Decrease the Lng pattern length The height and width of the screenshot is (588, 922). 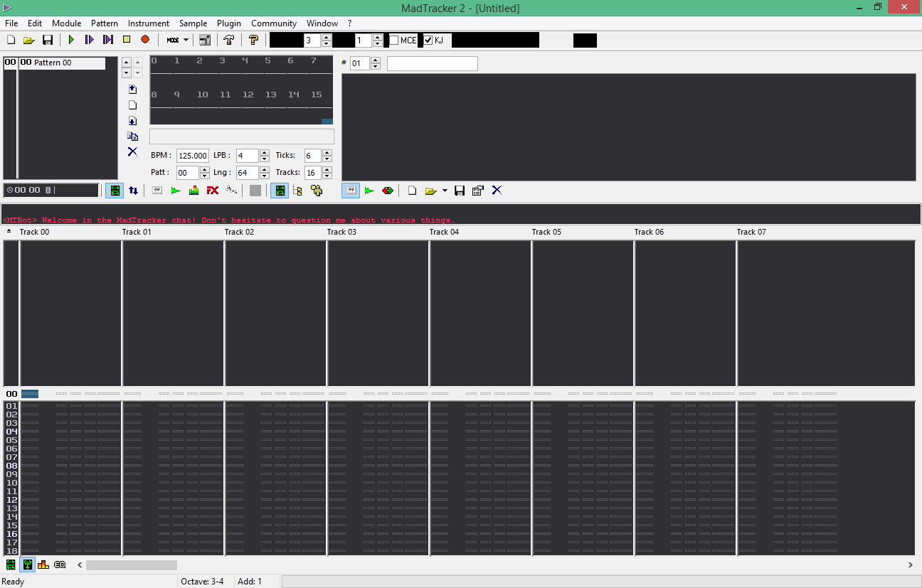(x=265, y=176)
